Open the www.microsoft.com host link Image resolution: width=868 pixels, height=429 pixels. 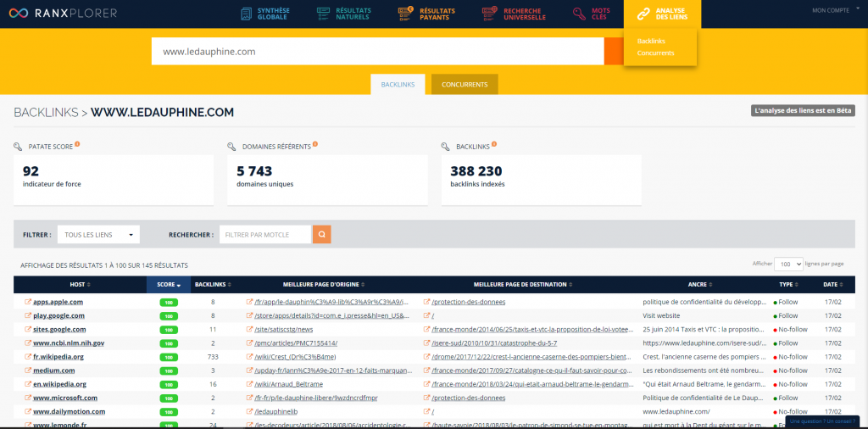click(x=65, y=398)
